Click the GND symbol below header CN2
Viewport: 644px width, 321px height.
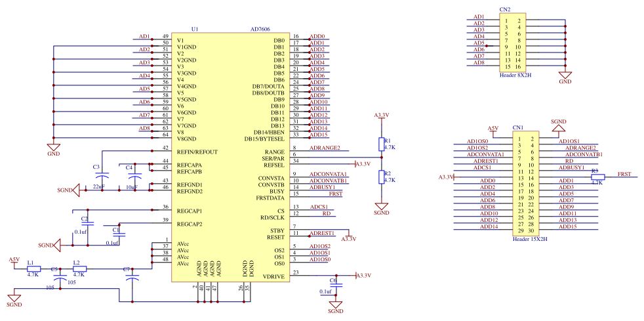click(x=565, y=76)
